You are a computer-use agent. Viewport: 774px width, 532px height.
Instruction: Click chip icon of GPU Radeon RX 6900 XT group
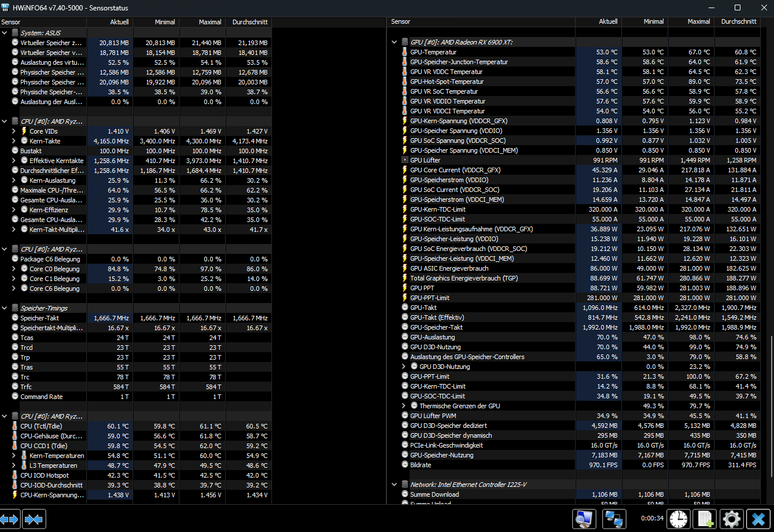(x=405, y=42)
